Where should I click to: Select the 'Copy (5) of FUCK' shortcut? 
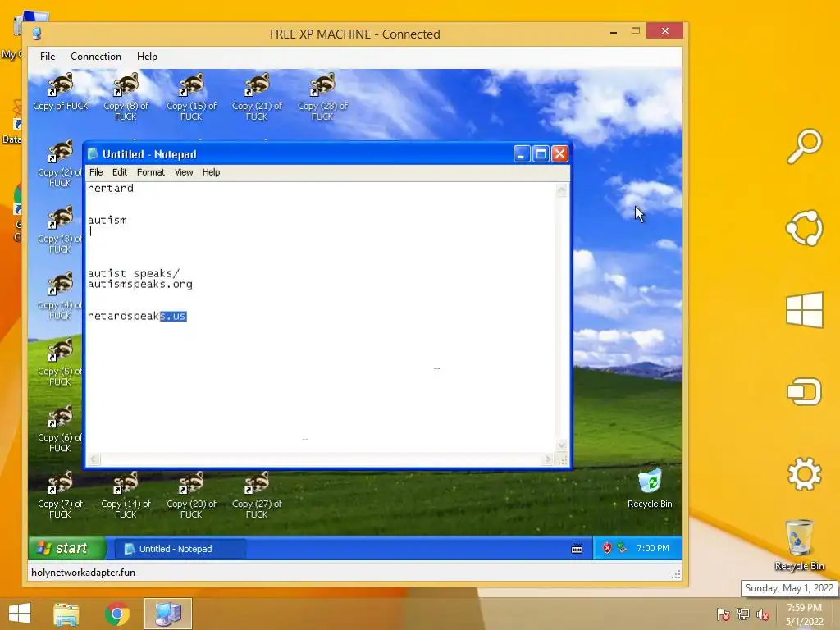[x=59, y=362]
